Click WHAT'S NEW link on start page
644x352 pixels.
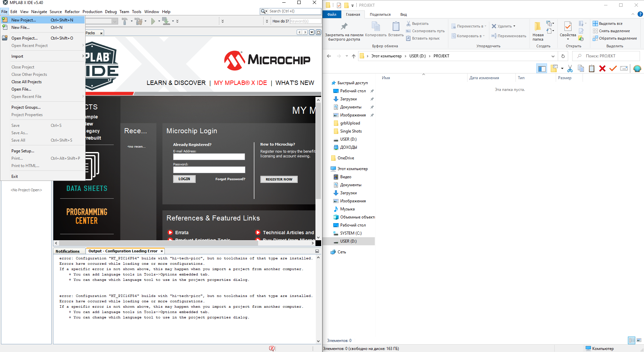[295, 83]
